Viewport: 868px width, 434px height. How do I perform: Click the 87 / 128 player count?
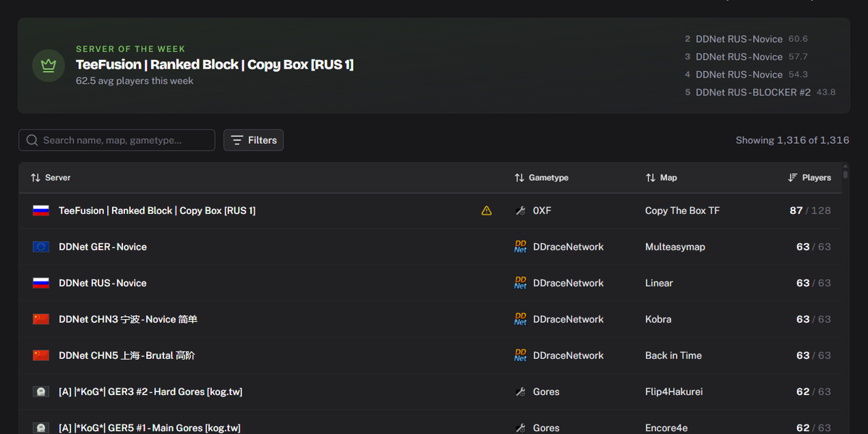tap(810, 210)
